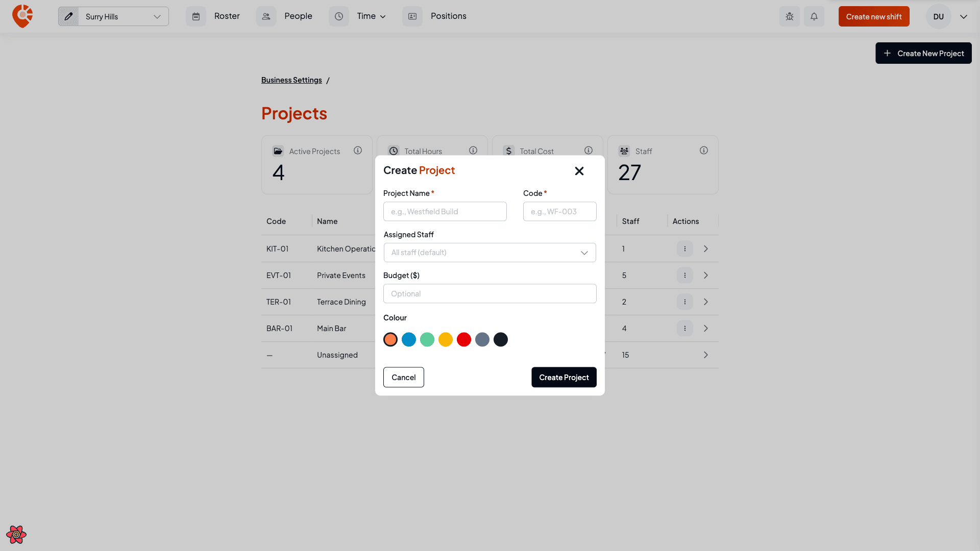980x551 pixels.
Task: Open actions menu for KIT-01 row
Action: (685, 249)
